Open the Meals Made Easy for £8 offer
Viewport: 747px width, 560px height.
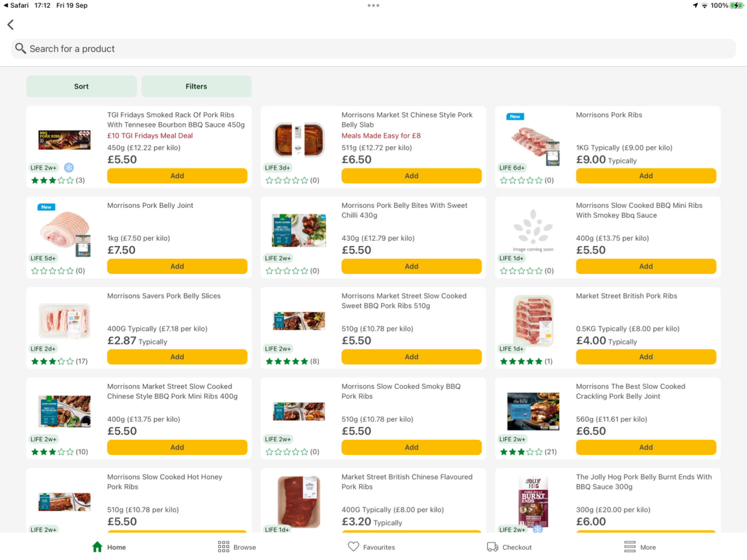pos(381,136)
